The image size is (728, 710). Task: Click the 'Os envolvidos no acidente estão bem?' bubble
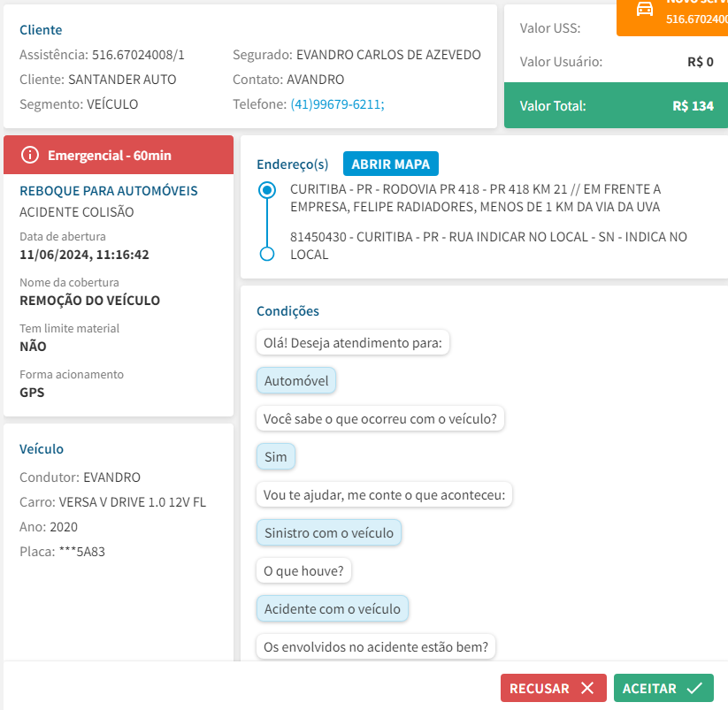click(x=376, y=647)
